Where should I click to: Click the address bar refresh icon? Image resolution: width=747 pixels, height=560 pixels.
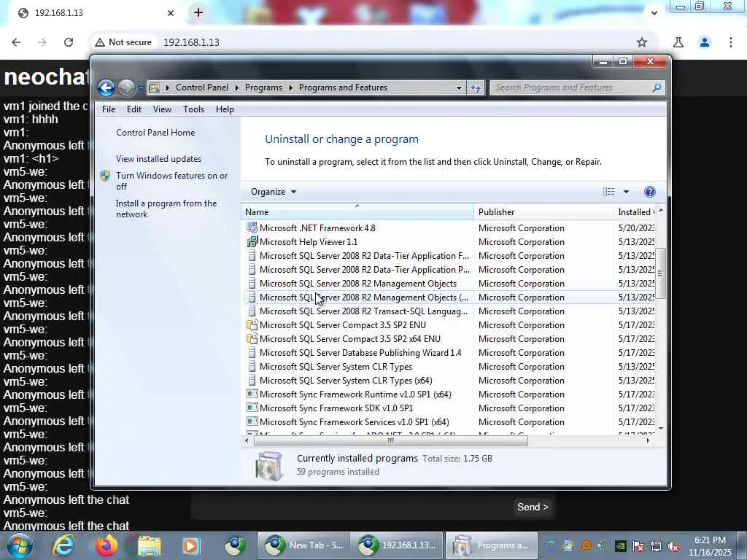[x=476, y=87]
